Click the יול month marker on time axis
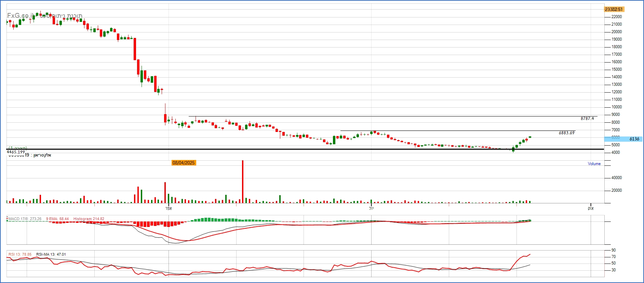The height and width of the screenshot is (283, 644). pyautogui.click(x=372, y=208)
